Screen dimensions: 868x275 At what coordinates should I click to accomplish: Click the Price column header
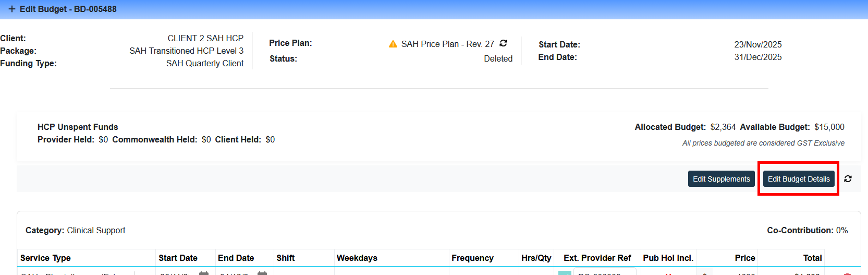point(744,258)
